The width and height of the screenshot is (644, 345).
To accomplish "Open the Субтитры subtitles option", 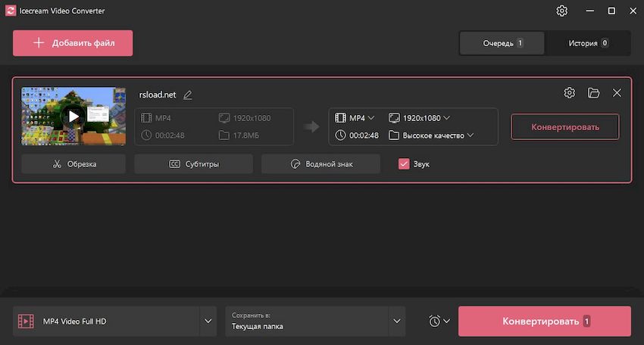I will 193,164.
